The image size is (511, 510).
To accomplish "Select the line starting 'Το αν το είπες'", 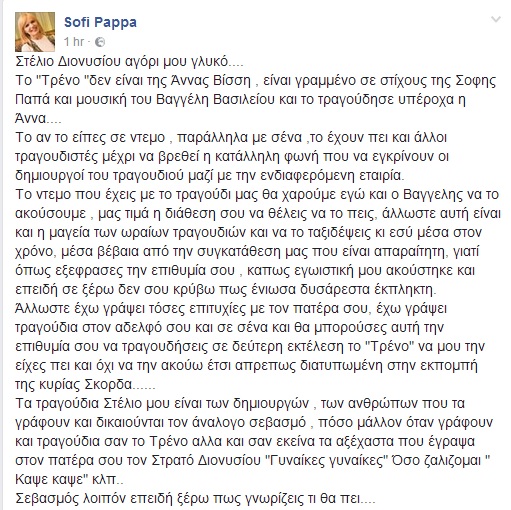I will (x=231, y=138).
